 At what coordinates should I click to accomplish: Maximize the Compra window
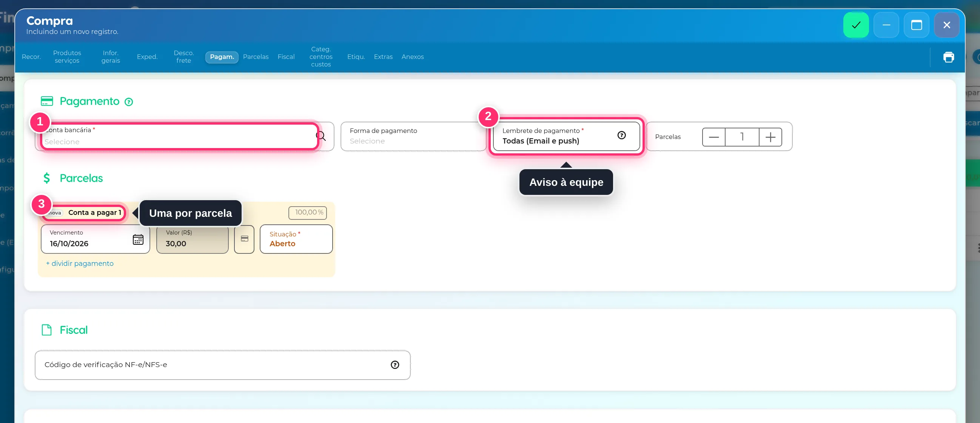917,25
